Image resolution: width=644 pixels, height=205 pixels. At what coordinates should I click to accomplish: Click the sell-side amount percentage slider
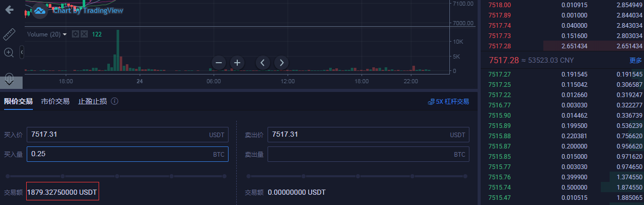tap(357, 176)
